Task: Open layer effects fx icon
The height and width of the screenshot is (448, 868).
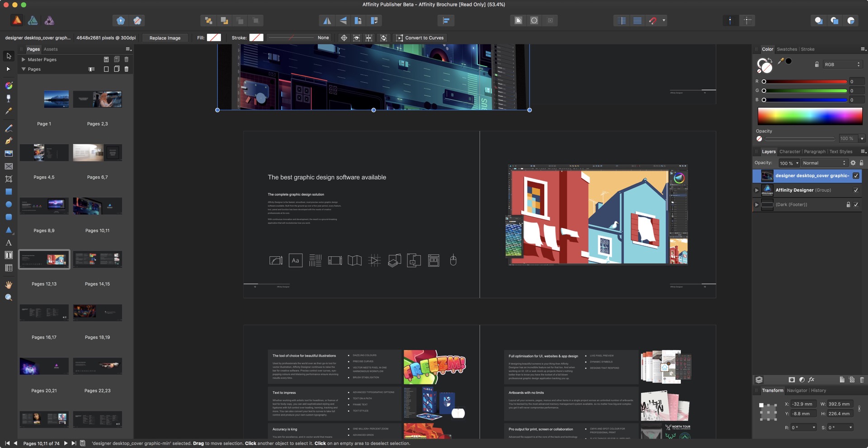Action: pos(811,380)
